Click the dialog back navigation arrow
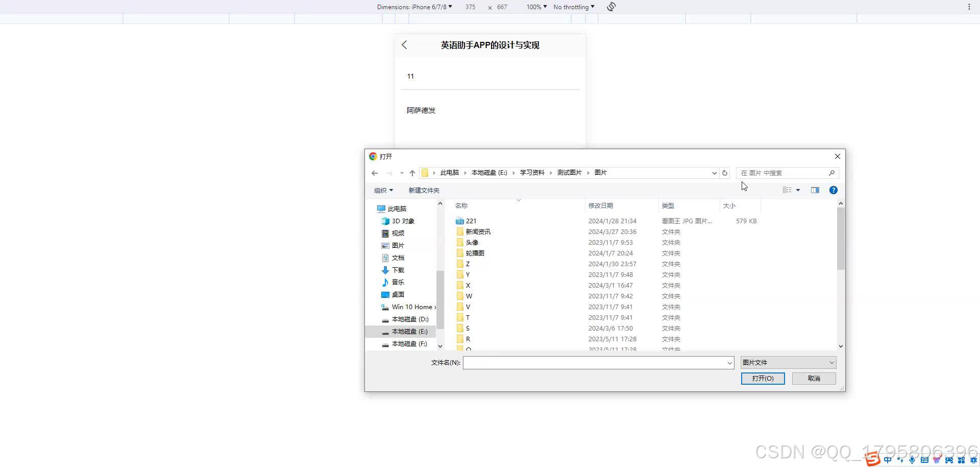The image size is (980, 468). click(x=375, y=173)
